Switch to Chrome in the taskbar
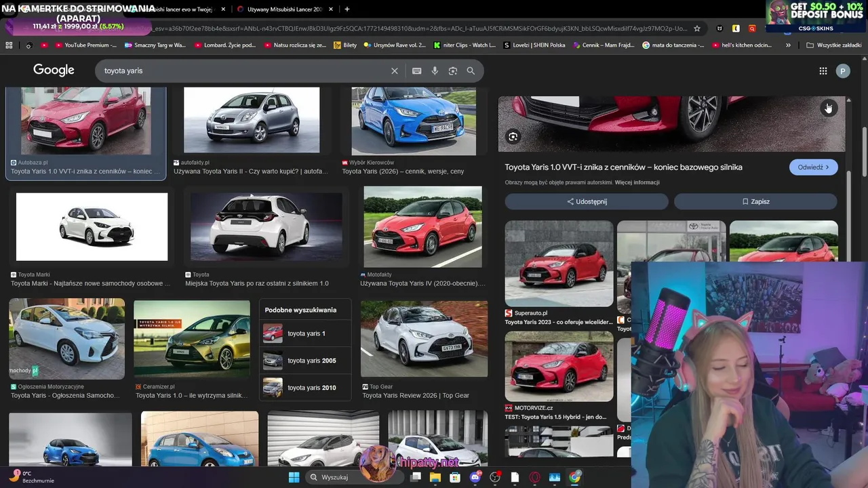 point(574,477)
